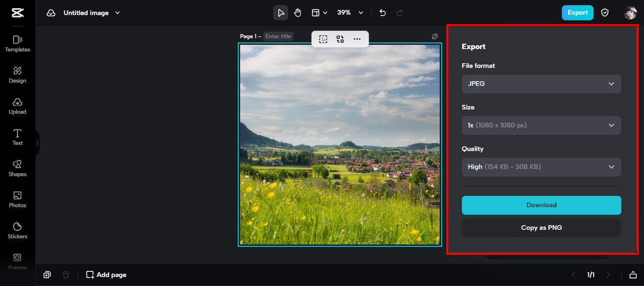Click the Export button in top bar
Viewport: 644px width, 286px height.
pos(578,13)
